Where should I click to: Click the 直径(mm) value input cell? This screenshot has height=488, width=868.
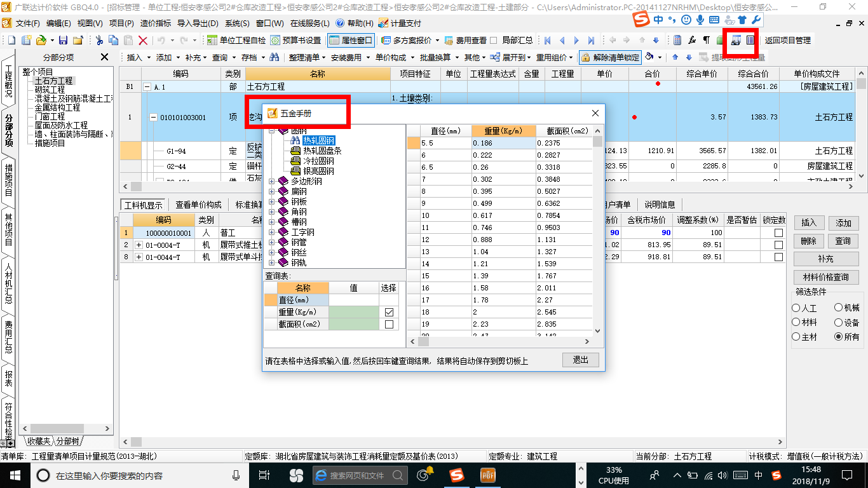[354, 300]
